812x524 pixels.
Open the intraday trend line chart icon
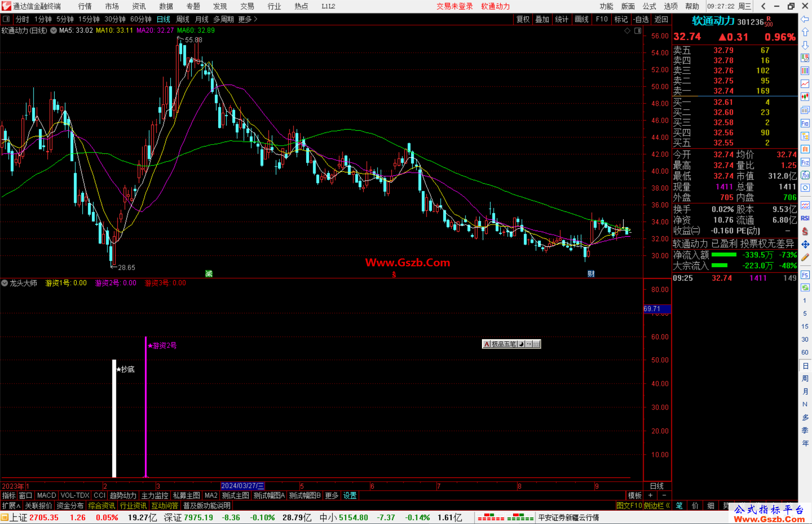[805, 84]
